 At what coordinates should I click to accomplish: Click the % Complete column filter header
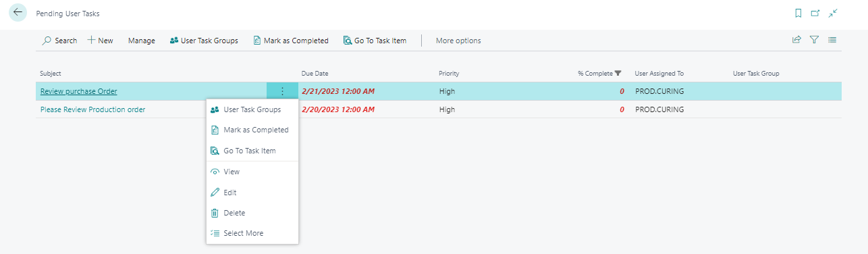click(x=599, y=73)
